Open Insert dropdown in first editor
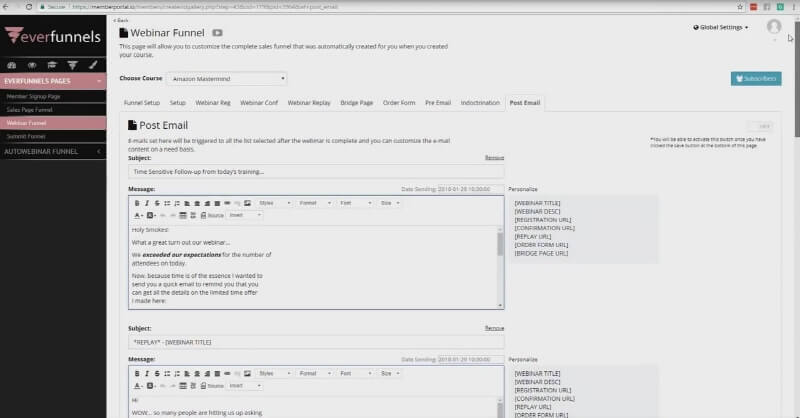800x418 pixels. pyautogui.click(x=245, y=215)
